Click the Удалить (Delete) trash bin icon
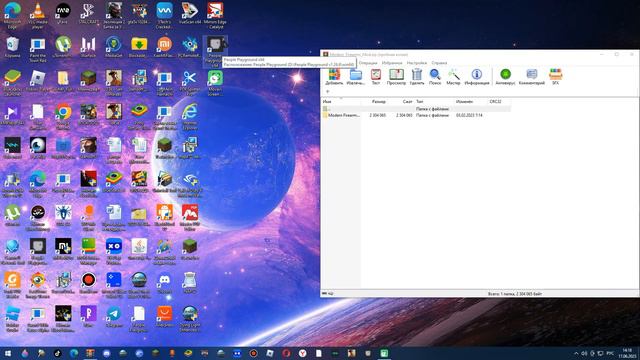The image size is (640, 360). point(417,76)
